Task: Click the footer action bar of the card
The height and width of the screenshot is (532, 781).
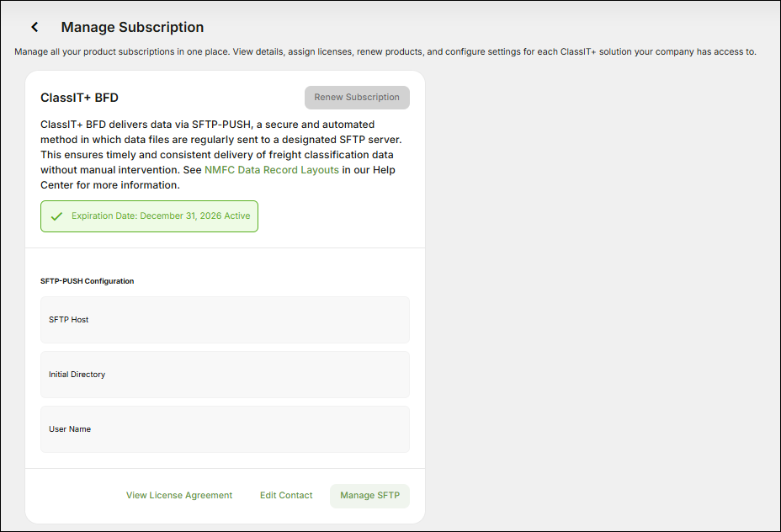Action: click(x=225, y=496)
